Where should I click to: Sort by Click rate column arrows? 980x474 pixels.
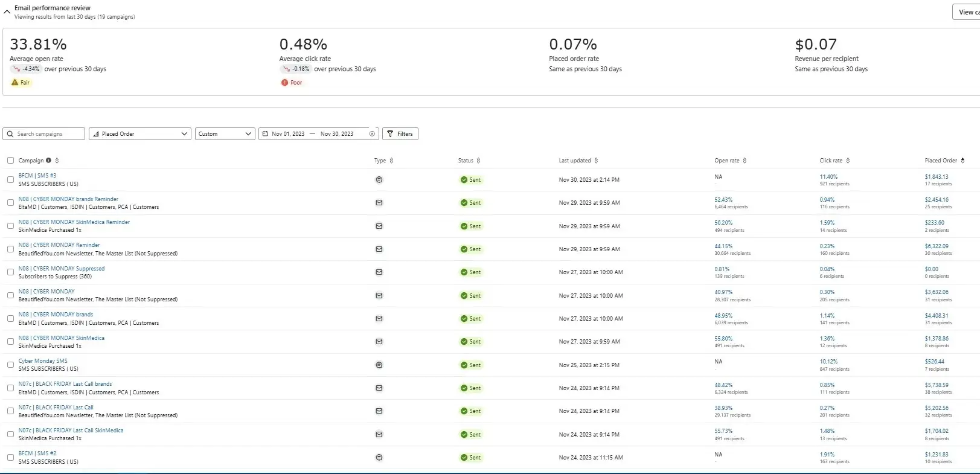(x=848, y=161)
